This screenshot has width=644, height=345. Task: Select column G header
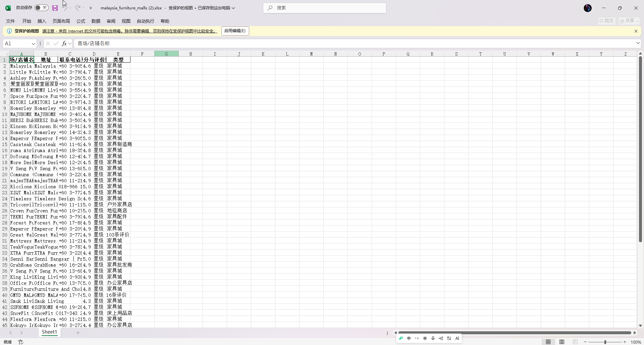[x=166, y=54]
